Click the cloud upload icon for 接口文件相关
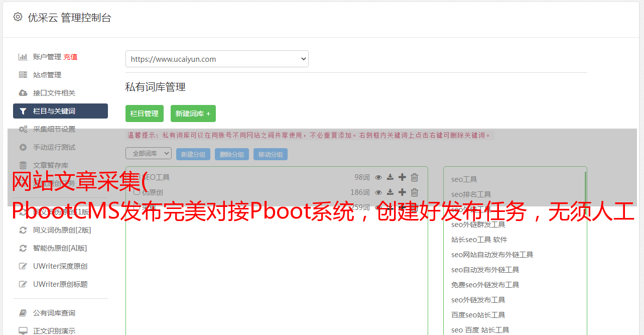This screenshot has width=644, height=335. tap(23, 93)
